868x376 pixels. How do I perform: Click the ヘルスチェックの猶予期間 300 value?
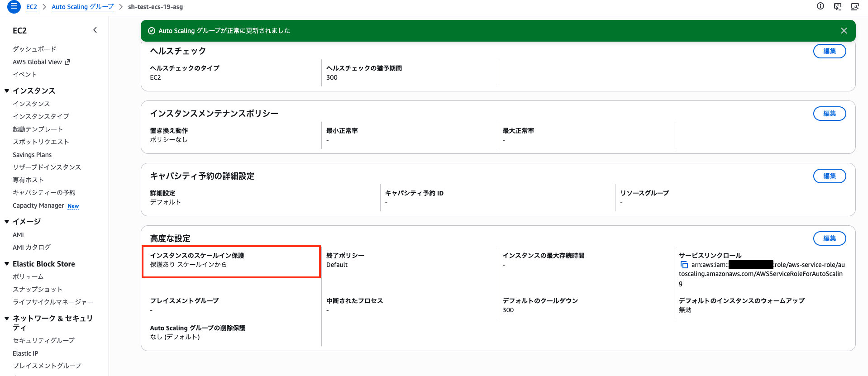pos(332,77)
